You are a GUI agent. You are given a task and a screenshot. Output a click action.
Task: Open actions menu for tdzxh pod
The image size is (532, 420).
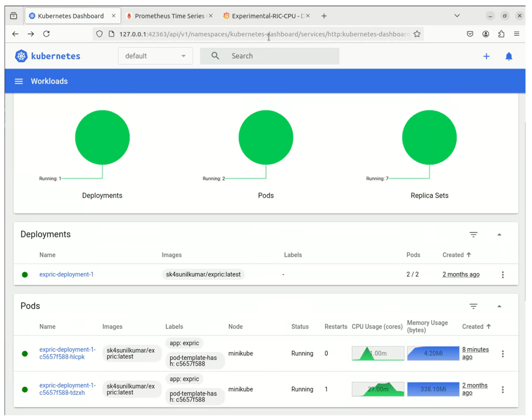[x=502, y=390]
